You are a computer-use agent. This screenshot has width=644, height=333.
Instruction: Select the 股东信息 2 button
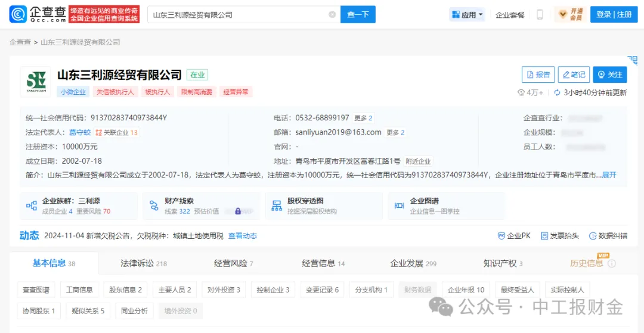click(125, 290)
